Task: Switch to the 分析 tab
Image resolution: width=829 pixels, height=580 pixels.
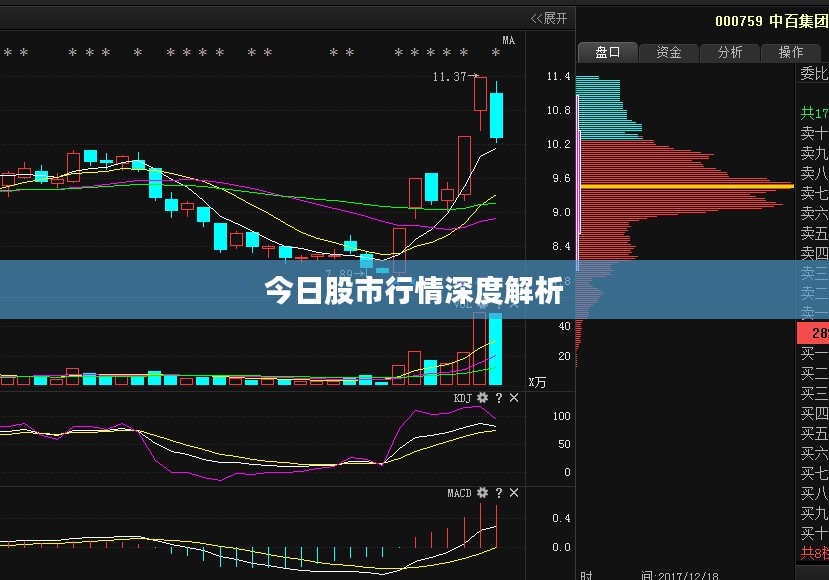Action: [x=730, y=52]
